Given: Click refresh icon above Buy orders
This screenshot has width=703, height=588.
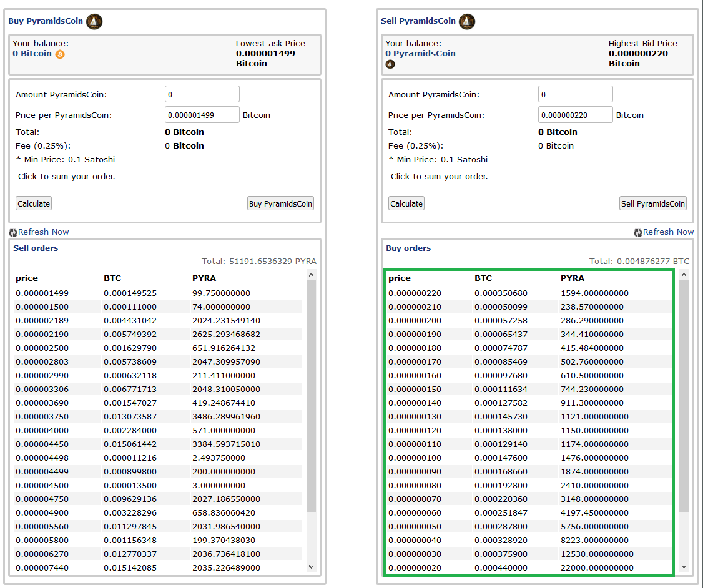Looking at the screenshot, I should [637, 233].
